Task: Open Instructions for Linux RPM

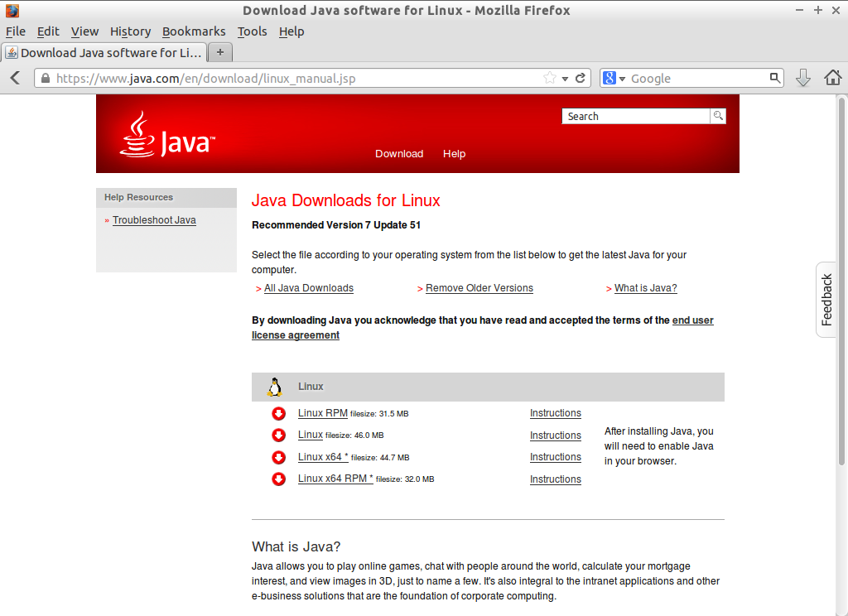Action: point(556,413)
